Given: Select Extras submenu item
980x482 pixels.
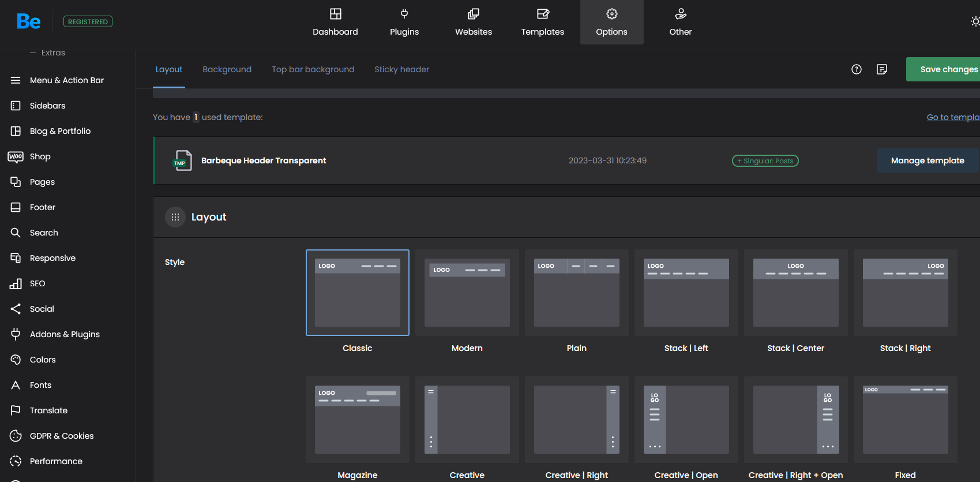Looking at the screenshot, I should (x=53, y=53).
